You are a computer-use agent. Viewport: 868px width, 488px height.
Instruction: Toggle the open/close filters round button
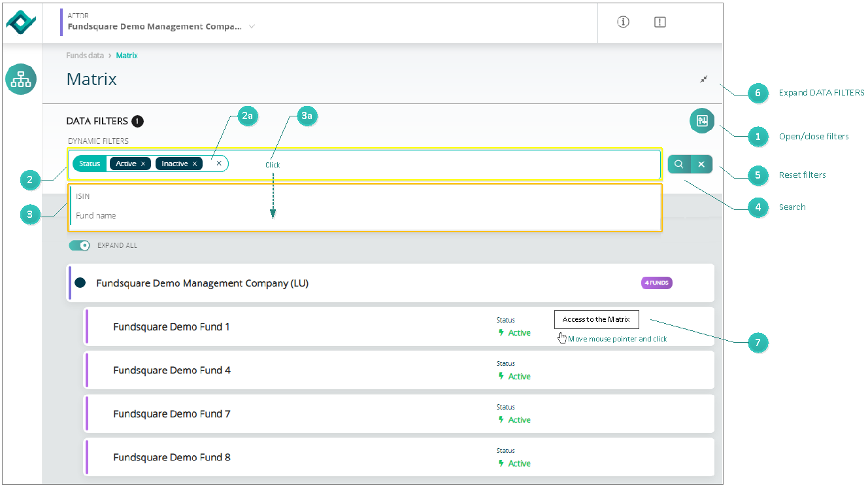702,121
